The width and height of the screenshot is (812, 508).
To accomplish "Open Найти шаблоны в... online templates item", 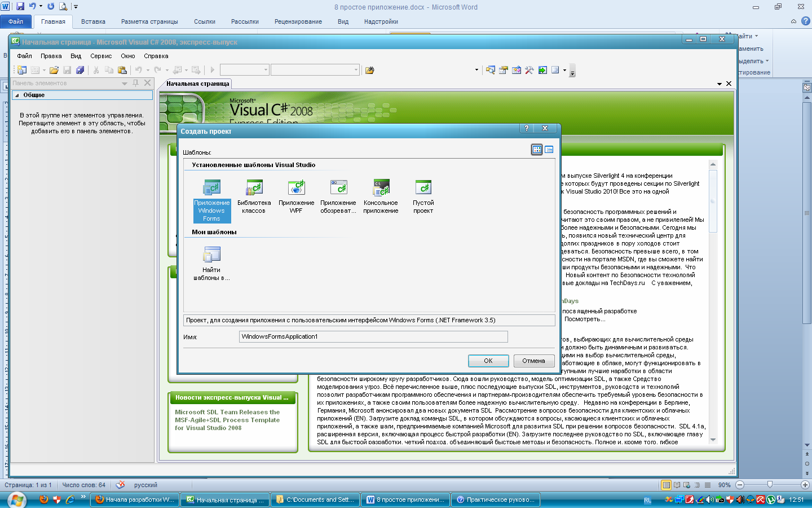I will [211, 264].
